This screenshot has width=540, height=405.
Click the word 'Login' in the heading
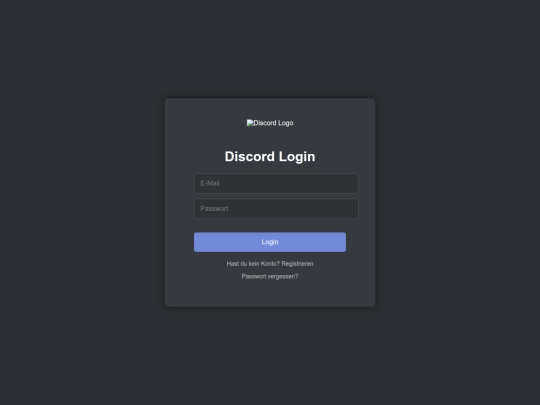coord(297,157)
